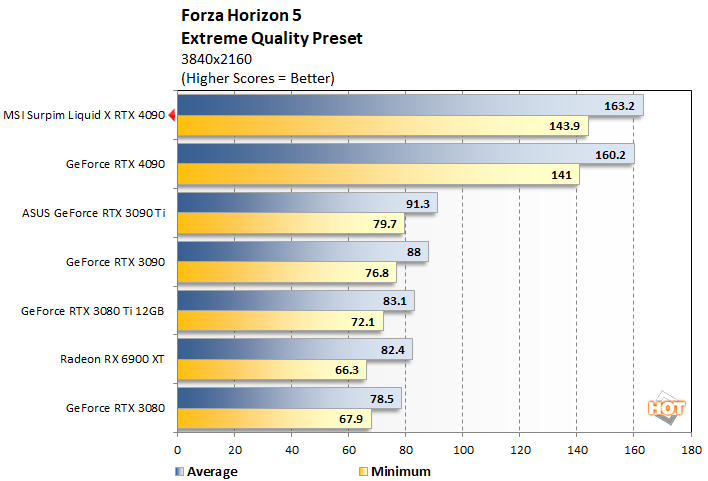Click the 160 axis tick label
This screenshot has width=708, height=481.
(634, 450)
